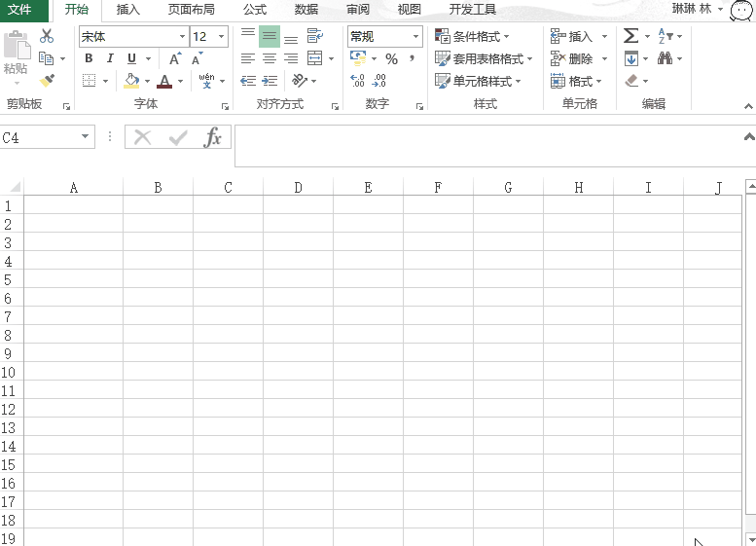Click the Wrap Text icon

(315, 36)
